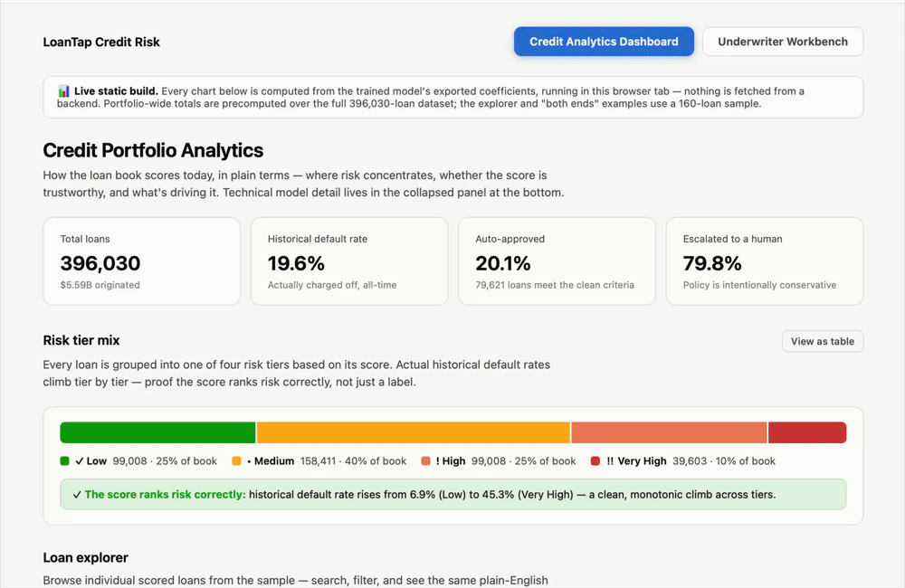Click the coral High legend swatch
905x588 pixels.
coord(425,460)
